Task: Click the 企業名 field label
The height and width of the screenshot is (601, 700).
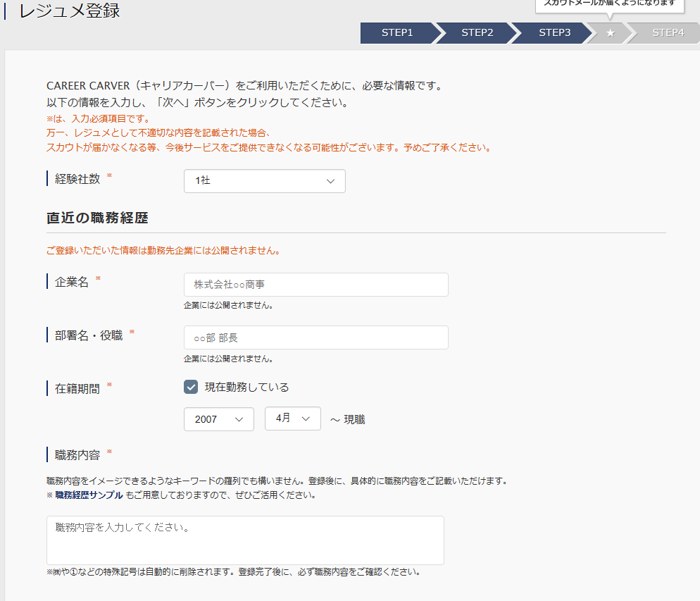Action: pos(71,282)
